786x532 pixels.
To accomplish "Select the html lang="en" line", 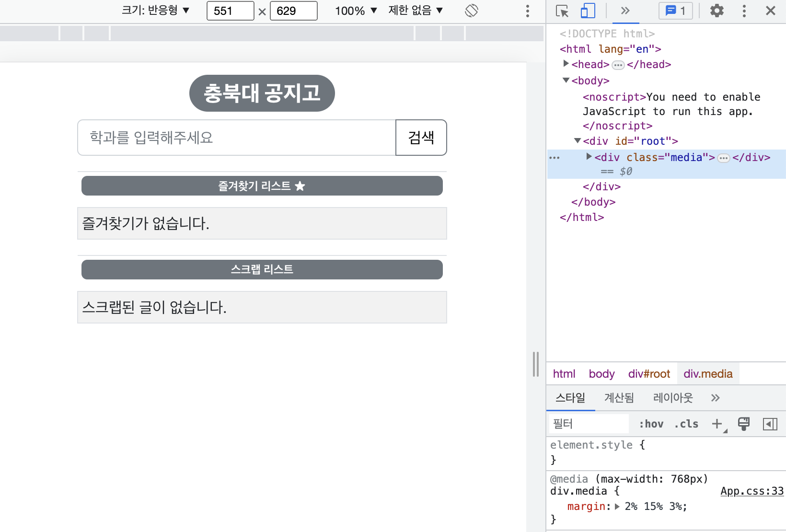I will 611,49.
